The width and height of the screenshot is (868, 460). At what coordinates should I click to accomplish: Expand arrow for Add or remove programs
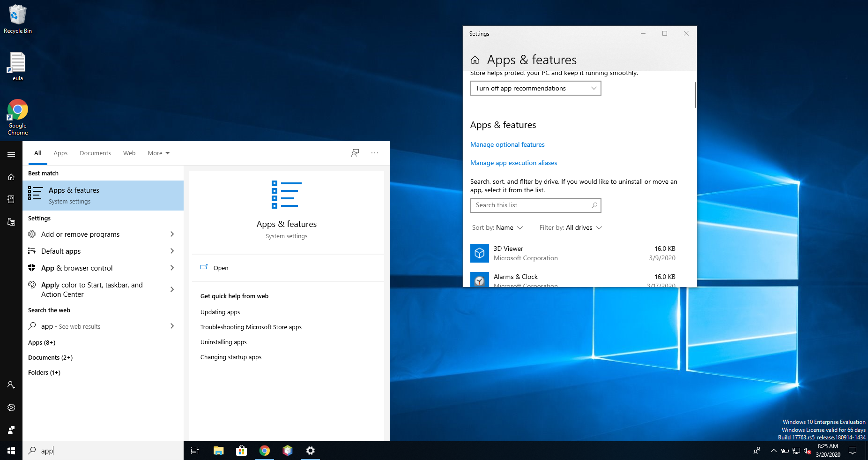coord(172,234)
